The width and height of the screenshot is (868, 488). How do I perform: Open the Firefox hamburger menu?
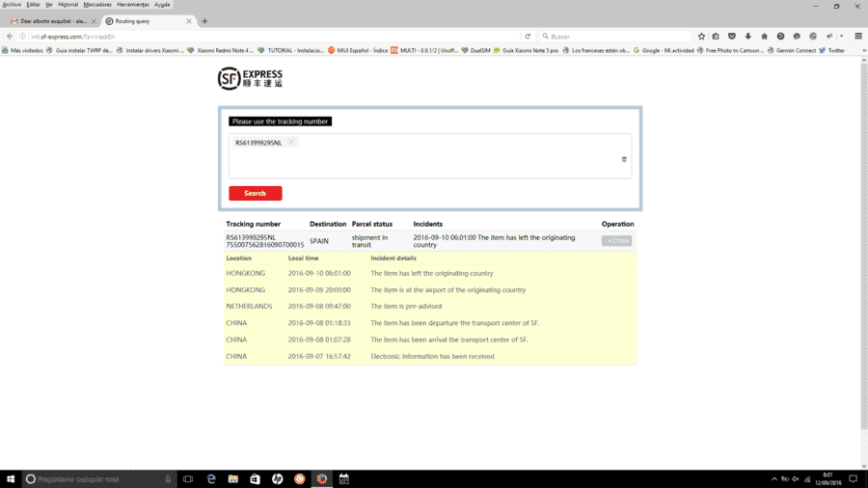click(858, 37)
